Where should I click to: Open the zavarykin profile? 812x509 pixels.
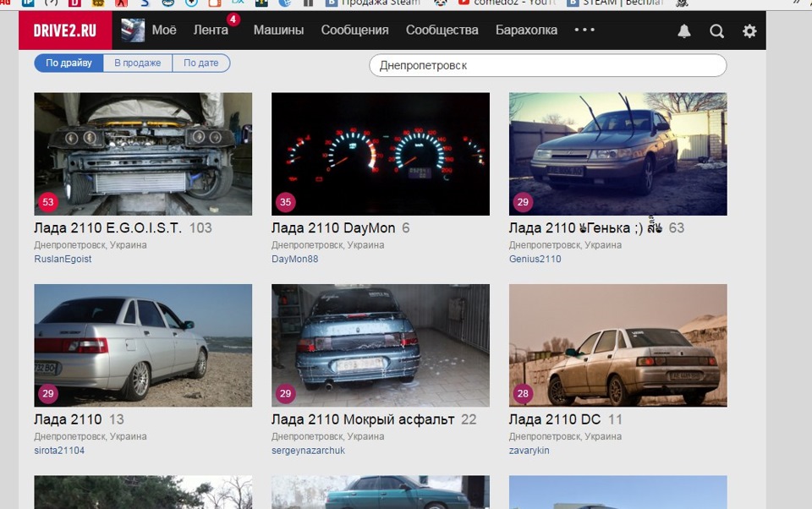click(529, 451)
